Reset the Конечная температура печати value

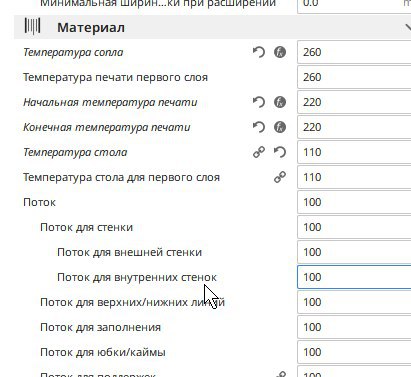point(259,127)
